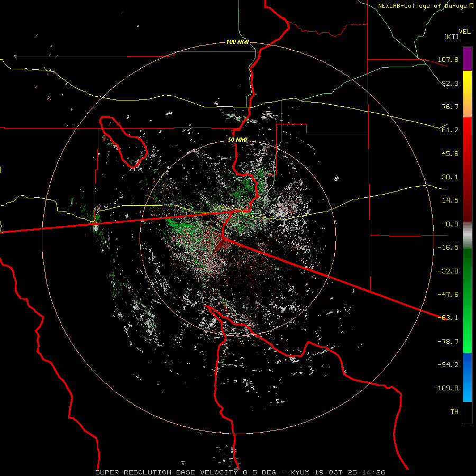476x476 pixels.
Task: Select the 76.7 legend value
Action: coord(450,106)
